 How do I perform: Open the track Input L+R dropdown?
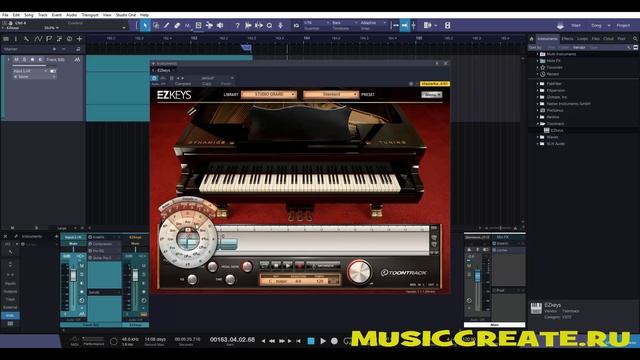pos(30,71)
